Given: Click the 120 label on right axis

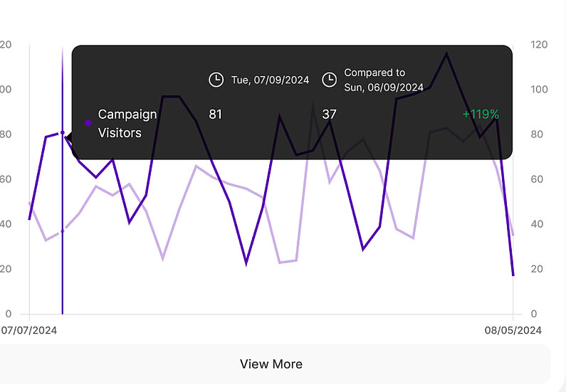Looking at the screenshot, I should coord(539,45).
